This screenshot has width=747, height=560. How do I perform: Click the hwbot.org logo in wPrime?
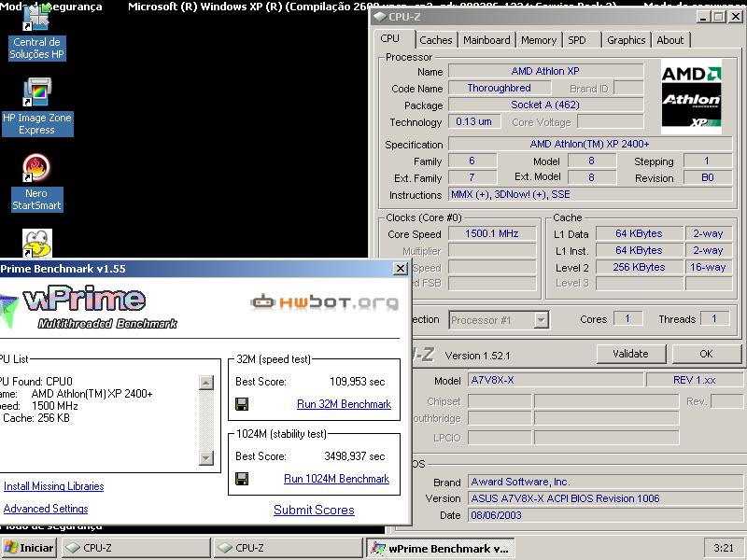coord(324,302)
